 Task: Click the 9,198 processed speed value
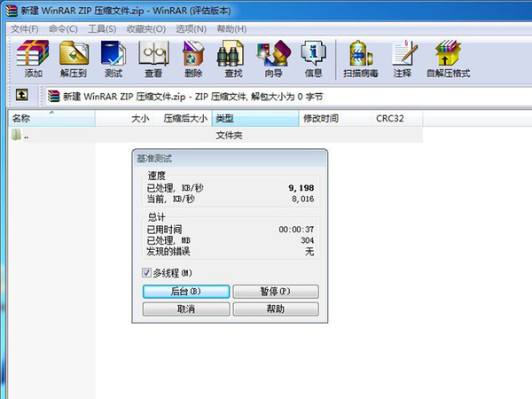pos(301,188)
